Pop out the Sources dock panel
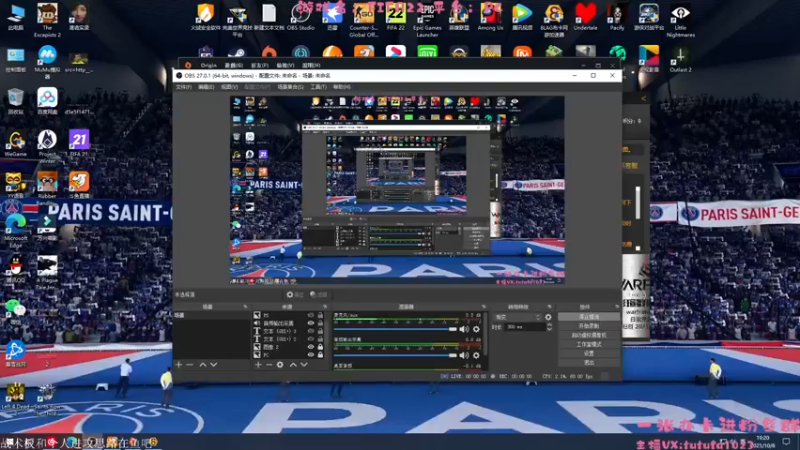 click(325, 307)
